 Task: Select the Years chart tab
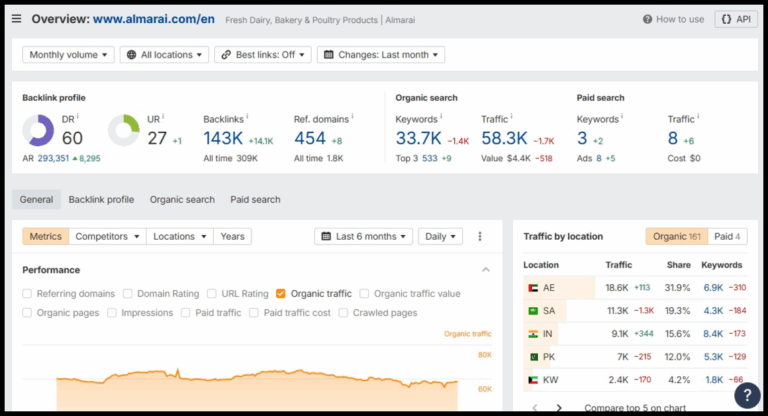coord(232,236)
